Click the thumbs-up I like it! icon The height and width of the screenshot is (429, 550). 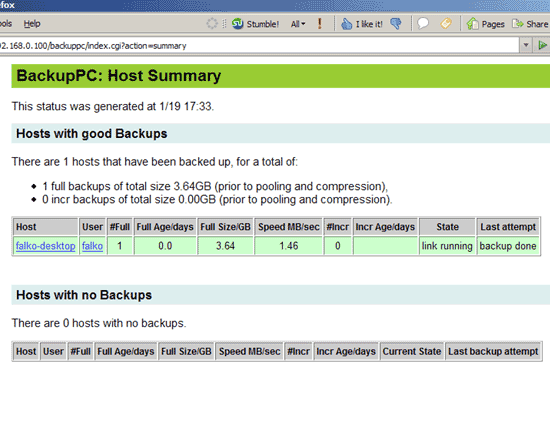point(346,24)
